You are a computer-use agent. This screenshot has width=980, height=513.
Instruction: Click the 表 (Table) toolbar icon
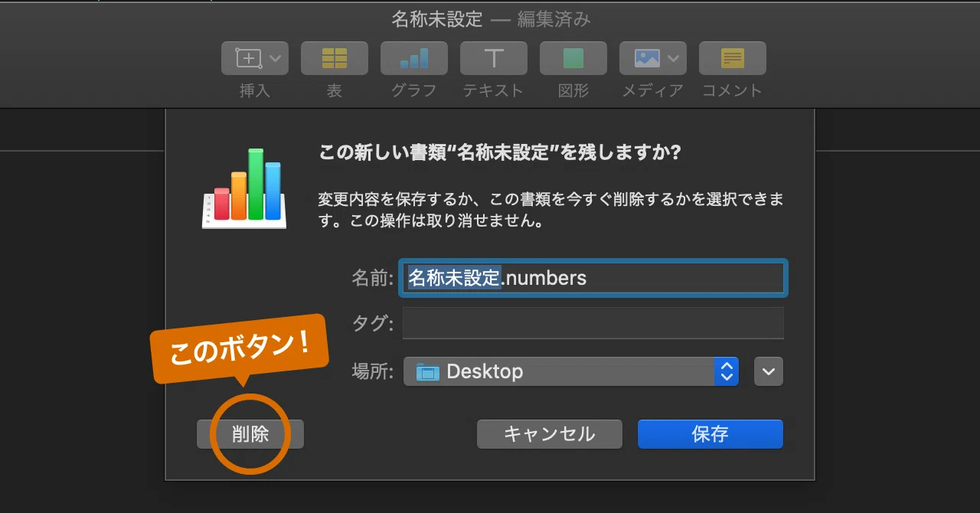pyautogui.click(x=335, y=58)
